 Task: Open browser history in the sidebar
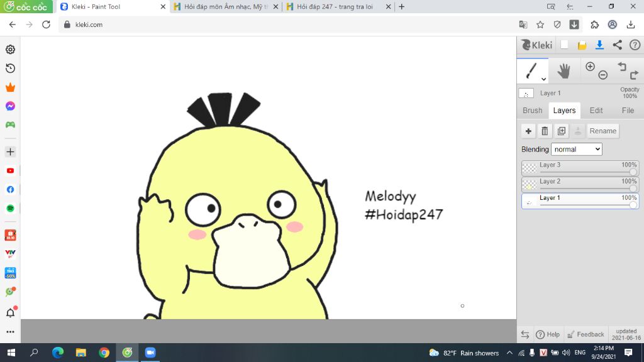pos(10,68)
